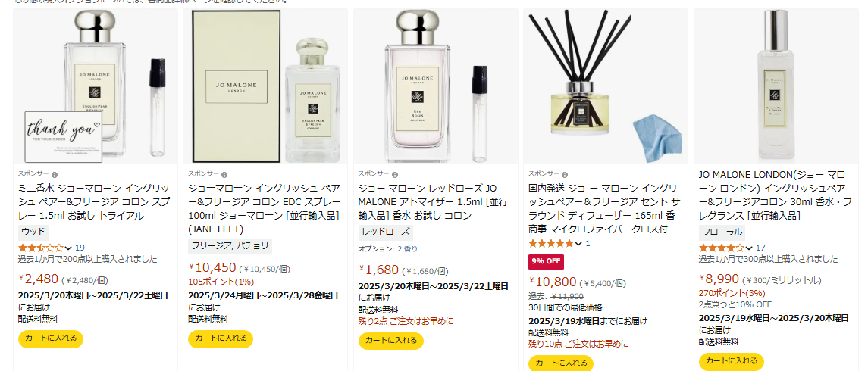Open the 19 reviews count link
Screen dimensions: 868x371
coord(80,248)
